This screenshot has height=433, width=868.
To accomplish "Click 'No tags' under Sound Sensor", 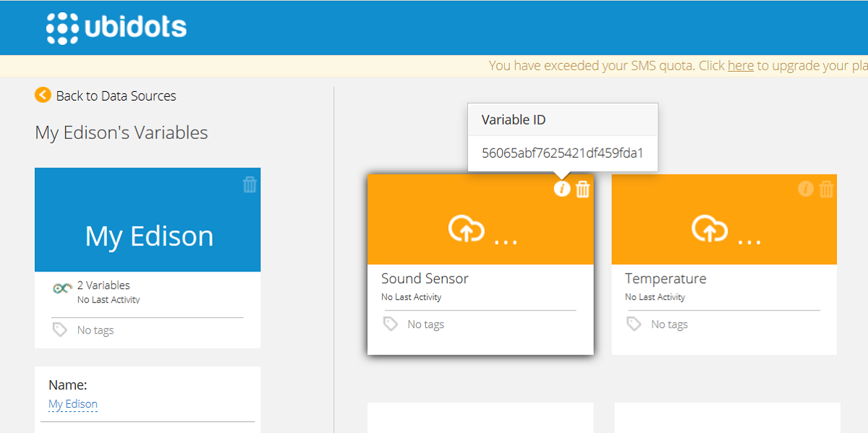I will tap(426, 324).
